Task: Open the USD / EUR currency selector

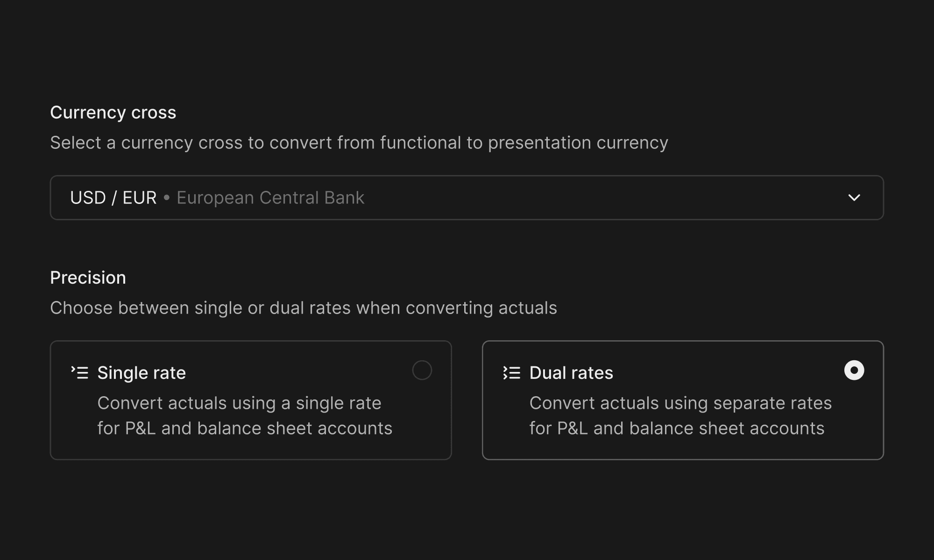Action: tap(467, 197)
